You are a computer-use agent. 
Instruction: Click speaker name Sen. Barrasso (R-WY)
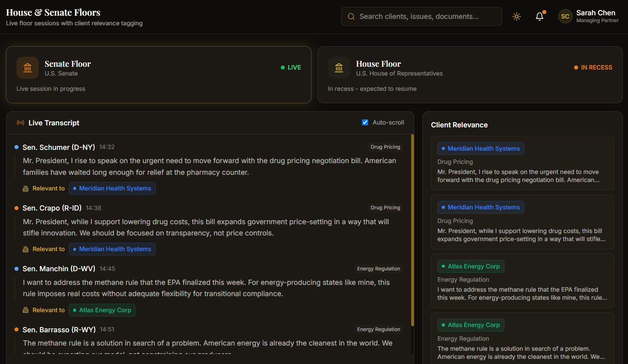point(59,330)
